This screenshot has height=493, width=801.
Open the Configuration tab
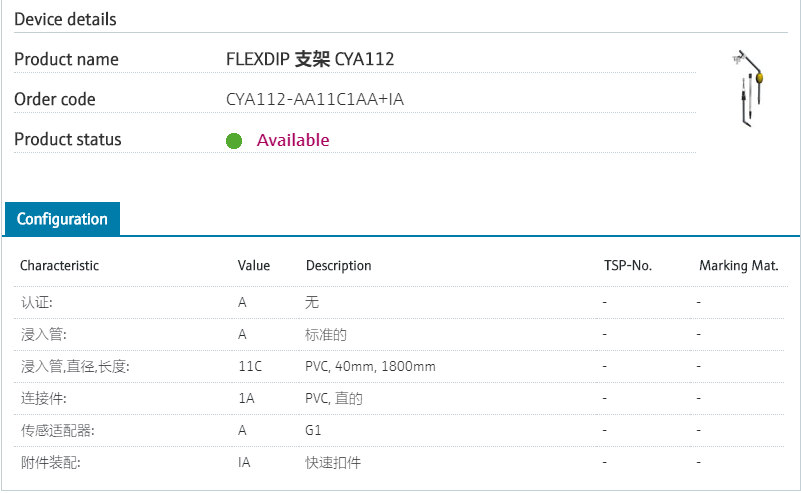click(62, 219)
